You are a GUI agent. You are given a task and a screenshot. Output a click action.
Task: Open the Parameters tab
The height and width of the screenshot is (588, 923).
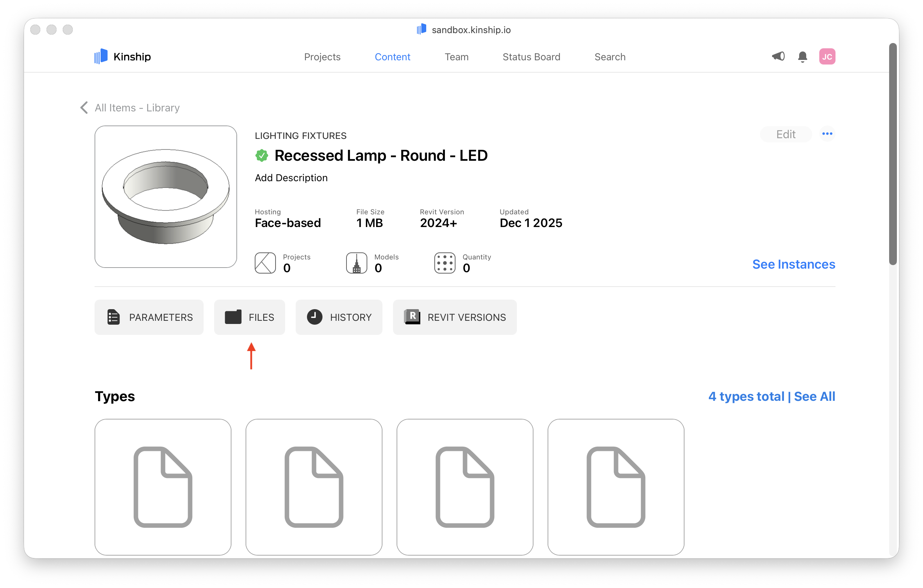(x=149, y=317)
